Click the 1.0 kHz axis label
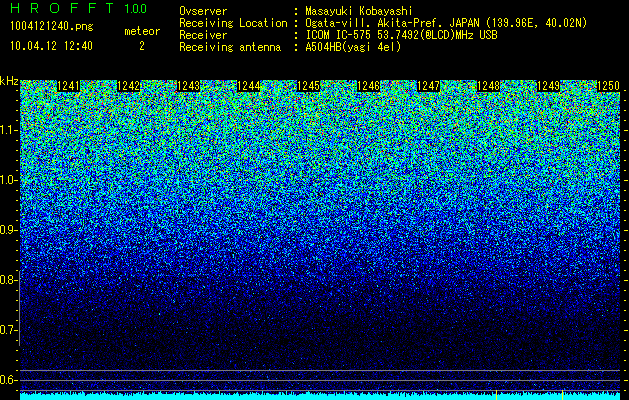Viewport: 629px width, 400px height. click(9, 180)
